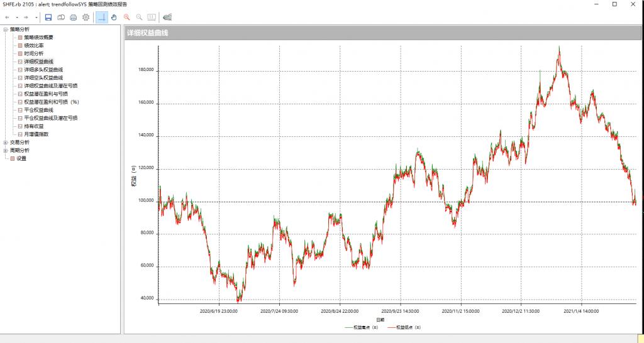The image size is (644, 343).
Task: Open 权益潜在盈利与亏损 chart
Action: 46,94
